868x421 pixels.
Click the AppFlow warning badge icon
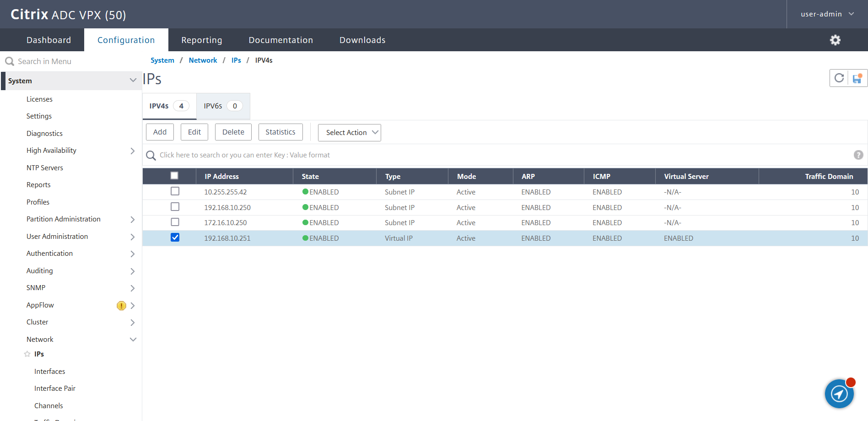click(x=121, y=305)
